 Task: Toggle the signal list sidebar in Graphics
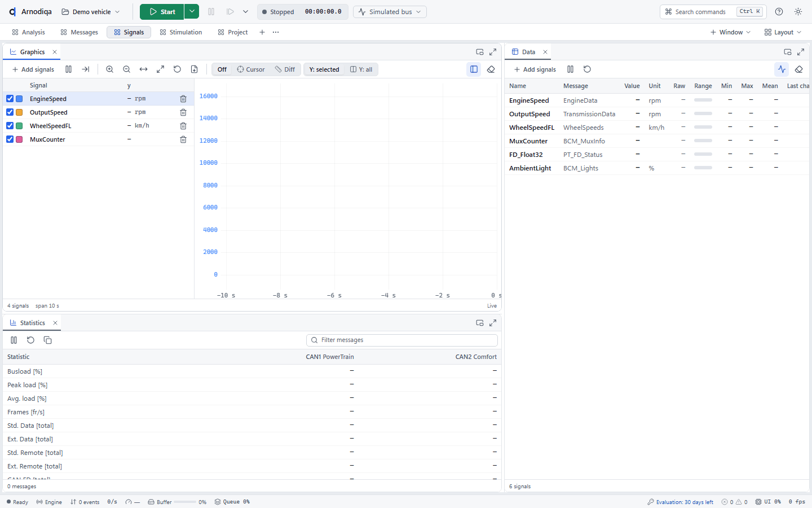click(x=474, y=69)
